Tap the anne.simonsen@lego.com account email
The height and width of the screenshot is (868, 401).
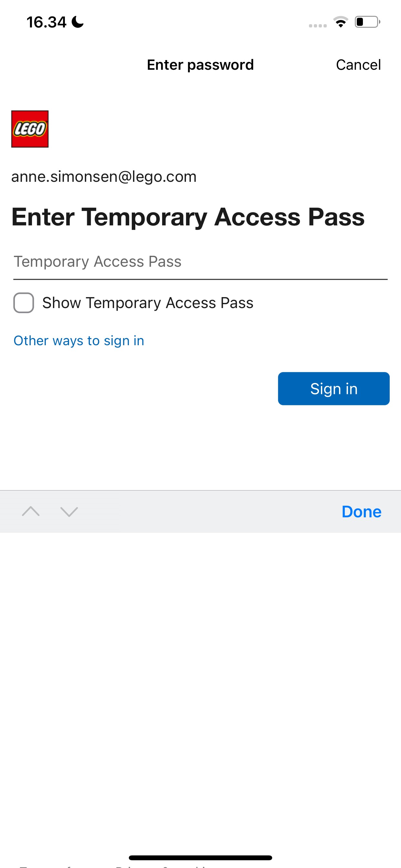(x=104, y=177)
